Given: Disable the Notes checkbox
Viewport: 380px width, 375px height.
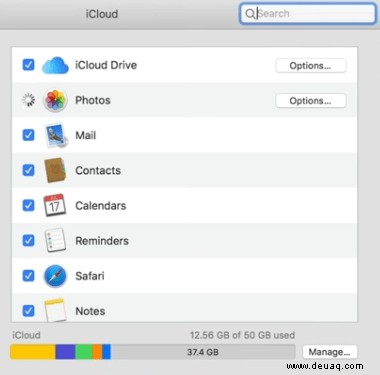Looking at the screenshot, I should (x=28, y=311).
